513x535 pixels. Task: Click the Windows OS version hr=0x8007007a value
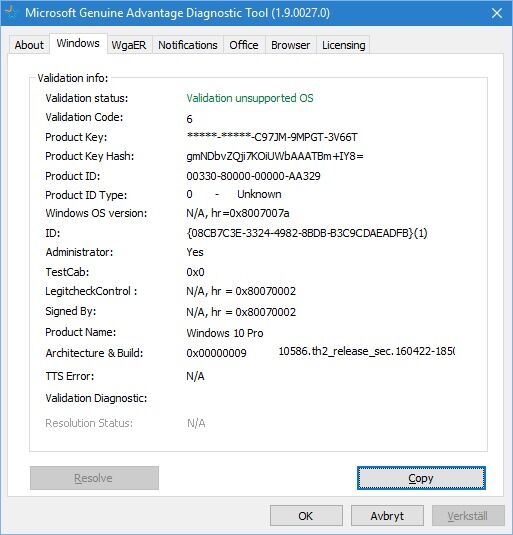click(238, 213)
